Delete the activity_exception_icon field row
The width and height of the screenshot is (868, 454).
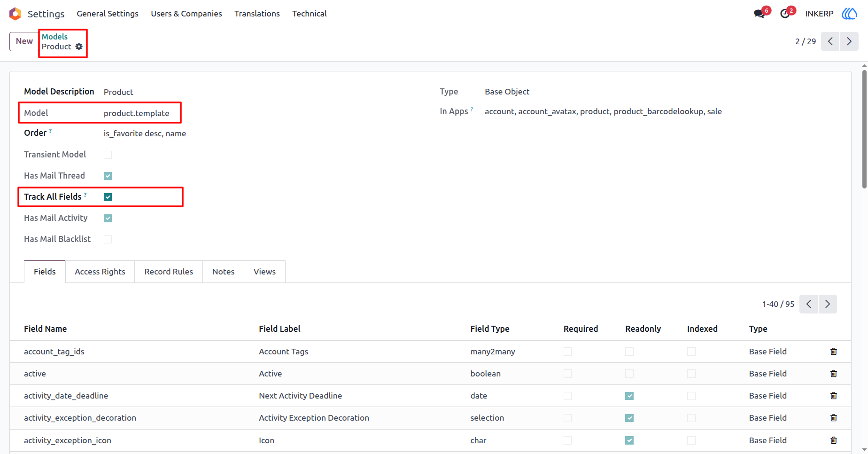[x=834, y=440]
